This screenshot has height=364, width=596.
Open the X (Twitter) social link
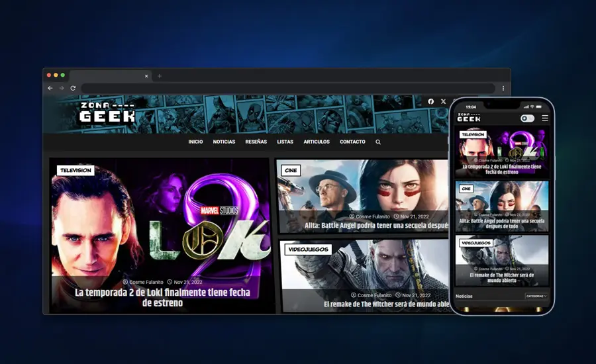click(x=443, y=101)
